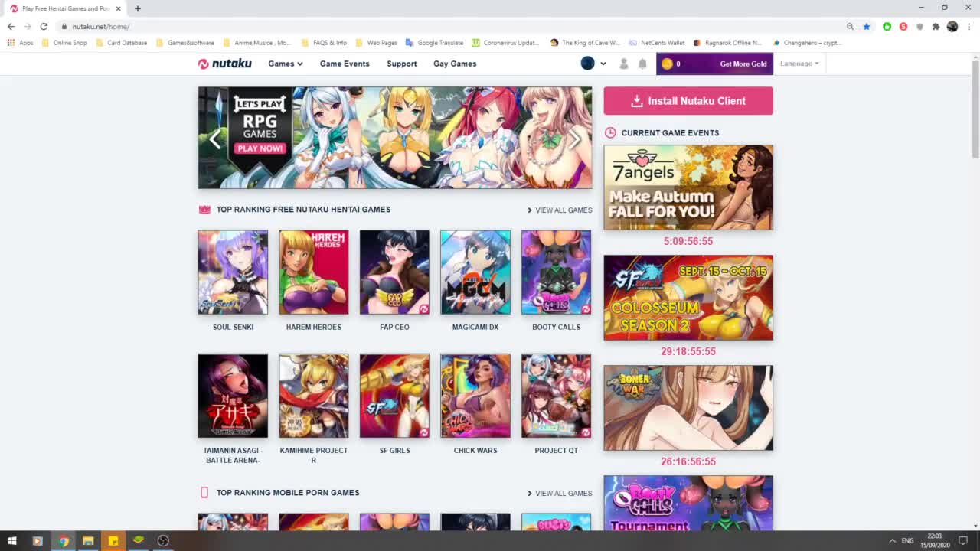The height and width of the screenshot is (551, 980).
Task: Open the Card Database bookmark folder
Action: (122, 43)
